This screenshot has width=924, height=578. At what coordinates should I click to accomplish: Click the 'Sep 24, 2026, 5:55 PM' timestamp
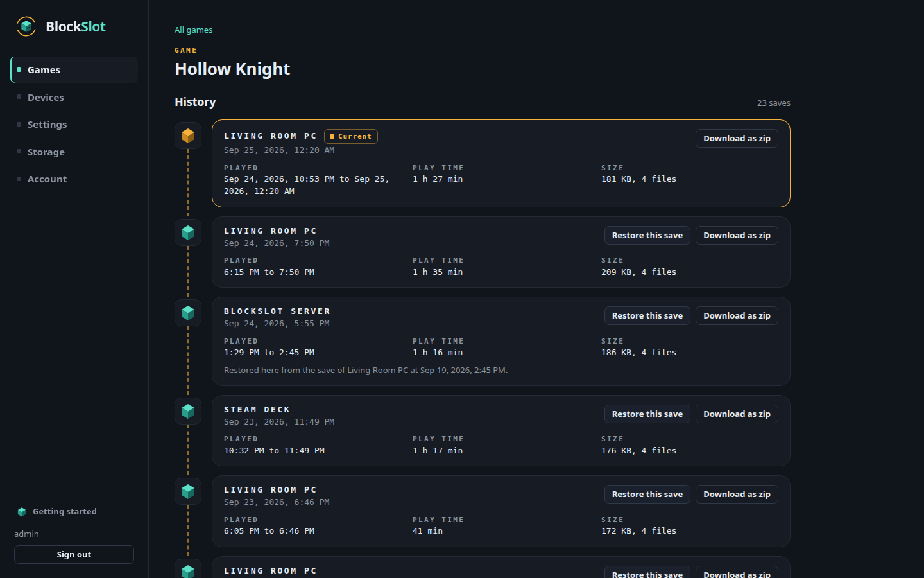(x=277, y=324)
